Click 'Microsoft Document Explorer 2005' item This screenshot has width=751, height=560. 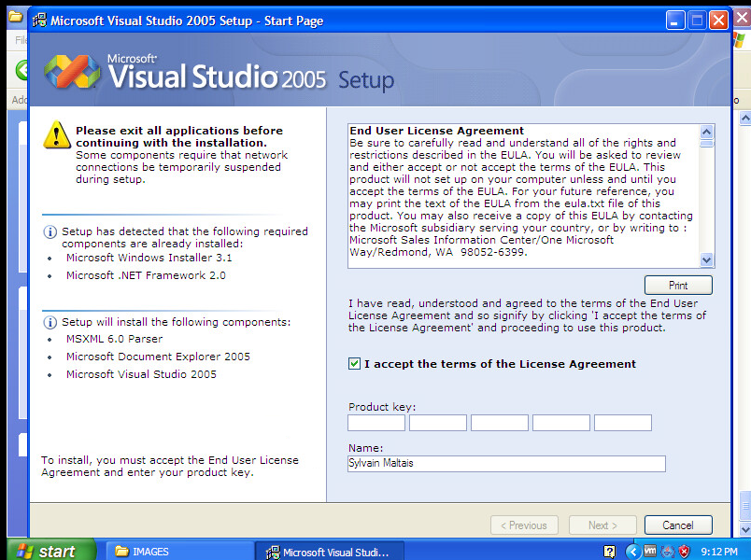[158, 357]
